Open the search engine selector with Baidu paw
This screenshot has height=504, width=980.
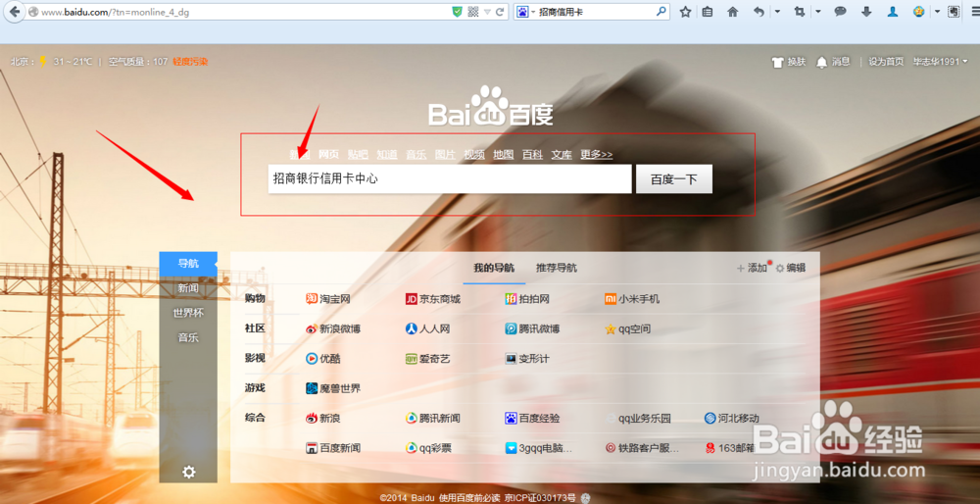[x=523, y=11]
